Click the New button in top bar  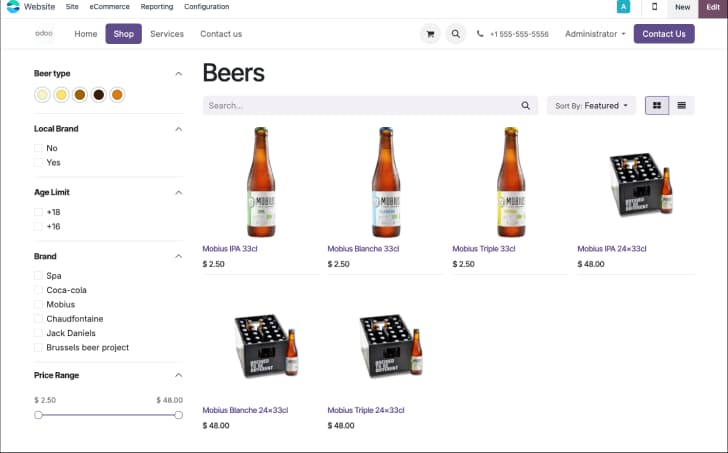tap(682, 7)
